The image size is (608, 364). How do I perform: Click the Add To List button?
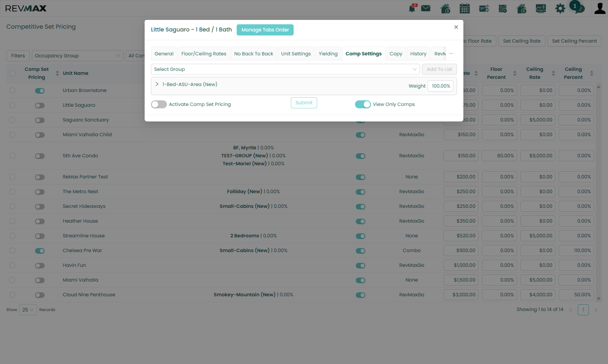click(x=439, y=69)
